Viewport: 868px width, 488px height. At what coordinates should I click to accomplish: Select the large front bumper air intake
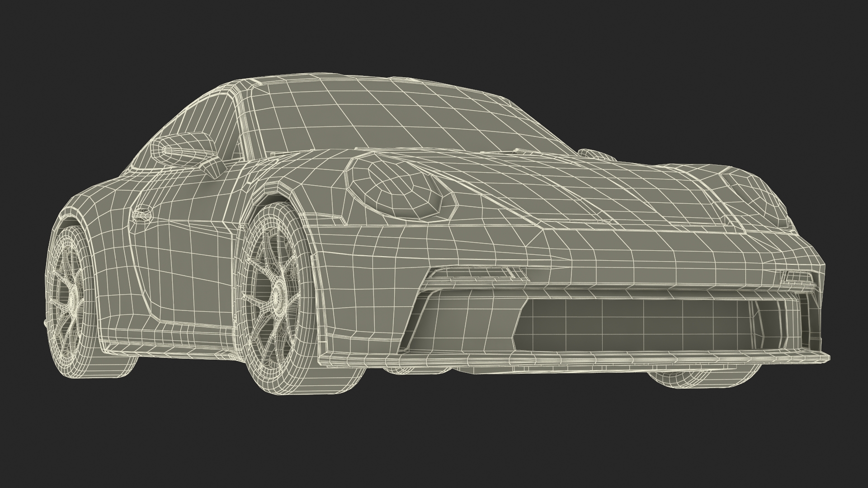click(x=633, y=325)
